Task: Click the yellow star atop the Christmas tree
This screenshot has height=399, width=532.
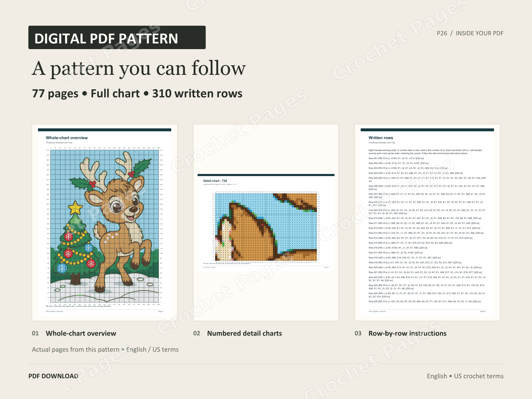Action: (75, 208)
